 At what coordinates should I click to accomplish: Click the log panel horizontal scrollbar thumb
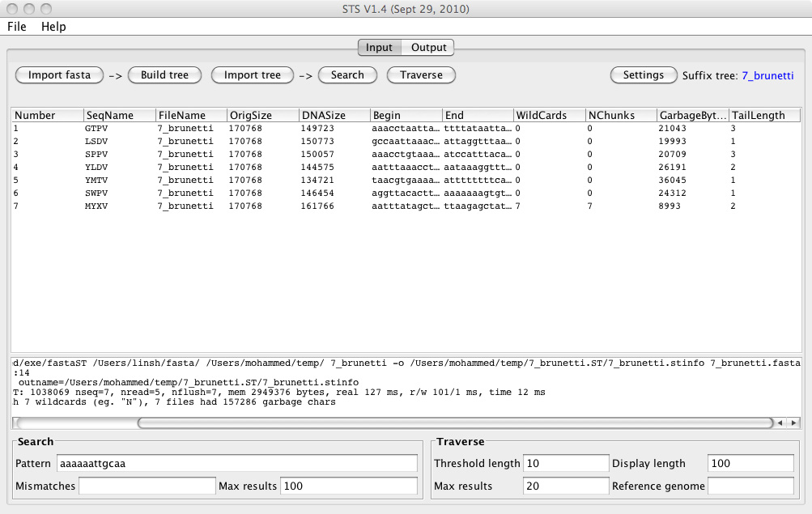pyautogui.click(x=455, y=423)
